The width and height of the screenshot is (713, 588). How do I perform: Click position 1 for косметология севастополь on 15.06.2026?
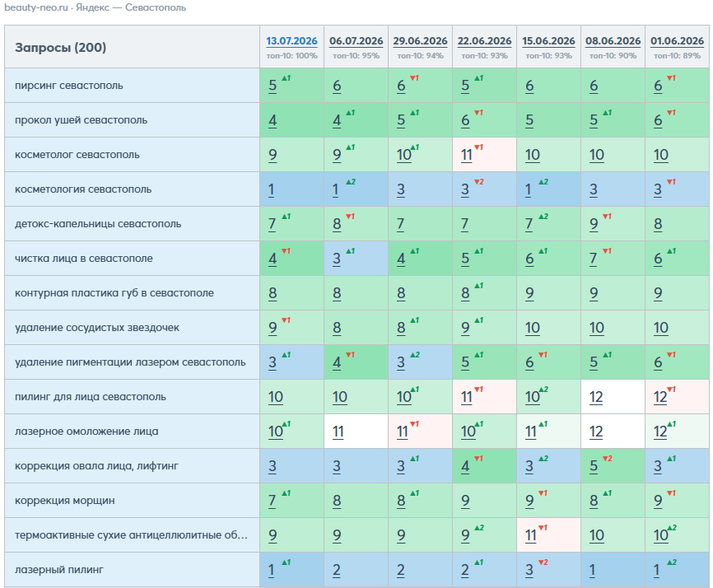pyautogui.click(x=529, y=189)
